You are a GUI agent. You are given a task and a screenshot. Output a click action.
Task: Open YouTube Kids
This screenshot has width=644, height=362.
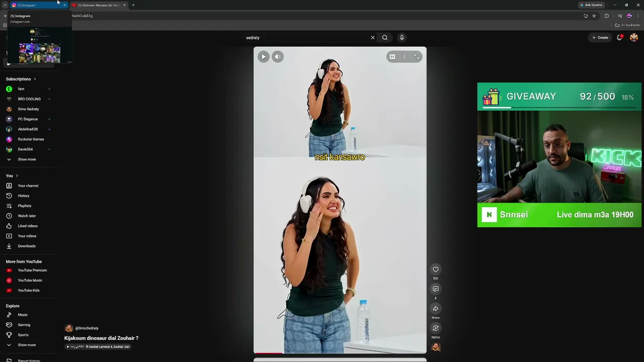(29, 291)
